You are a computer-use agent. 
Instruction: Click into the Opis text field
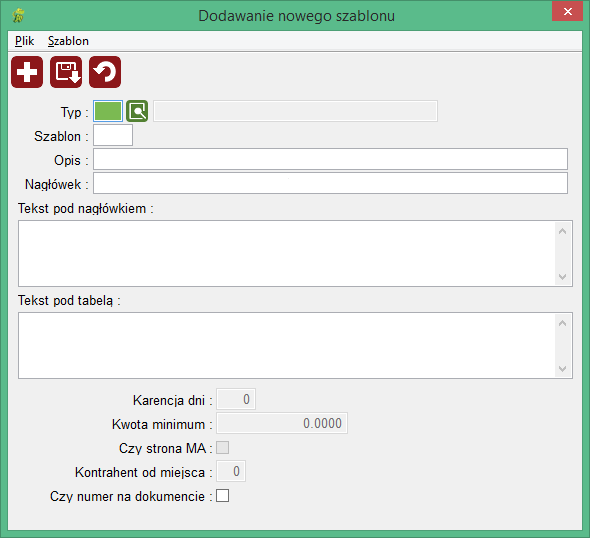click(x=330, y=159)
